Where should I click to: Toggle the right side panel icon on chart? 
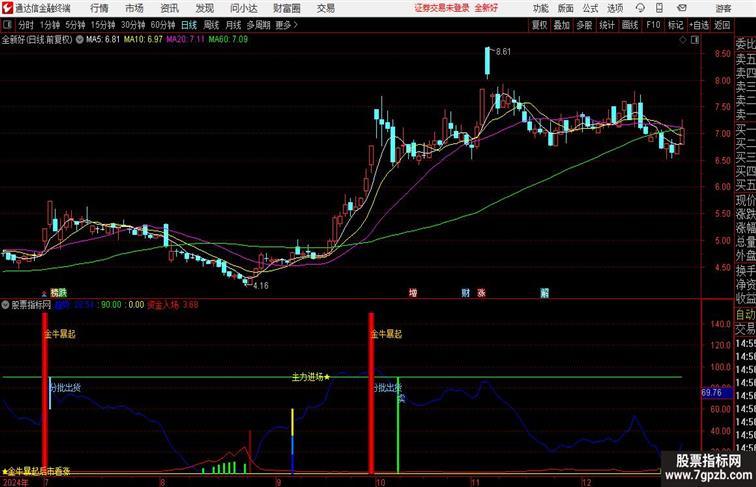[x=695, y=40]
